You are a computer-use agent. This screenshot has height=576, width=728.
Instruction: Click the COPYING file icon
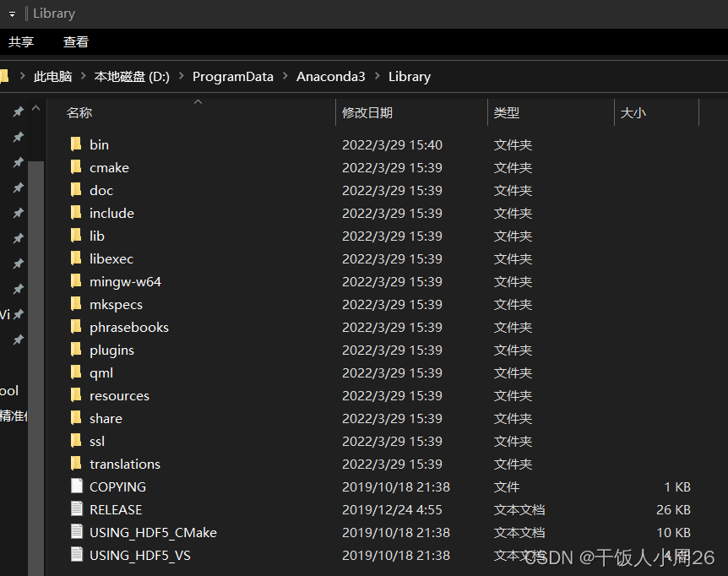point(77,486)
